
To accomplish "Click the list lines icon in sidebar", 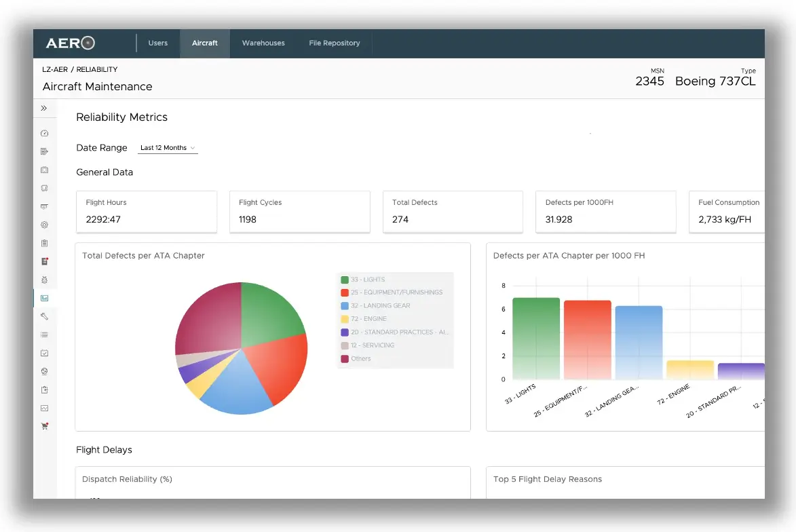I will click(x=45, y=335).
